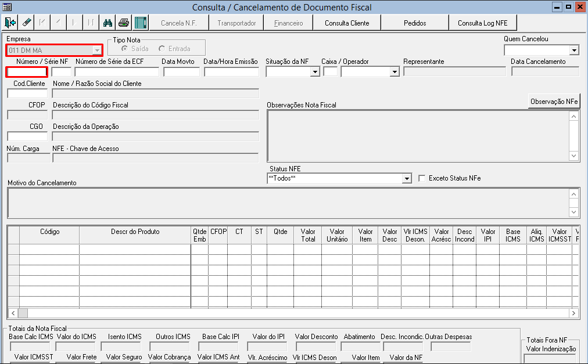The image size is (588, 364).
Task: Click the Vlr ICMS Deson. column header
Action: (x=415, y=236)
